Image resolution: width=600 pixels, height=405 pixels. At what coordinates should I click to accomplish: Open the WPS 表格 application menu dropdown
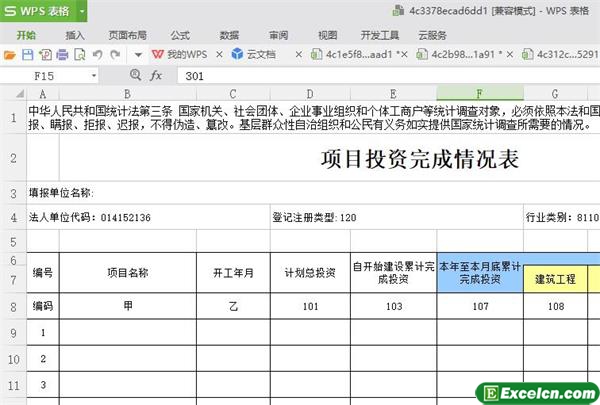tap(80, 11)
